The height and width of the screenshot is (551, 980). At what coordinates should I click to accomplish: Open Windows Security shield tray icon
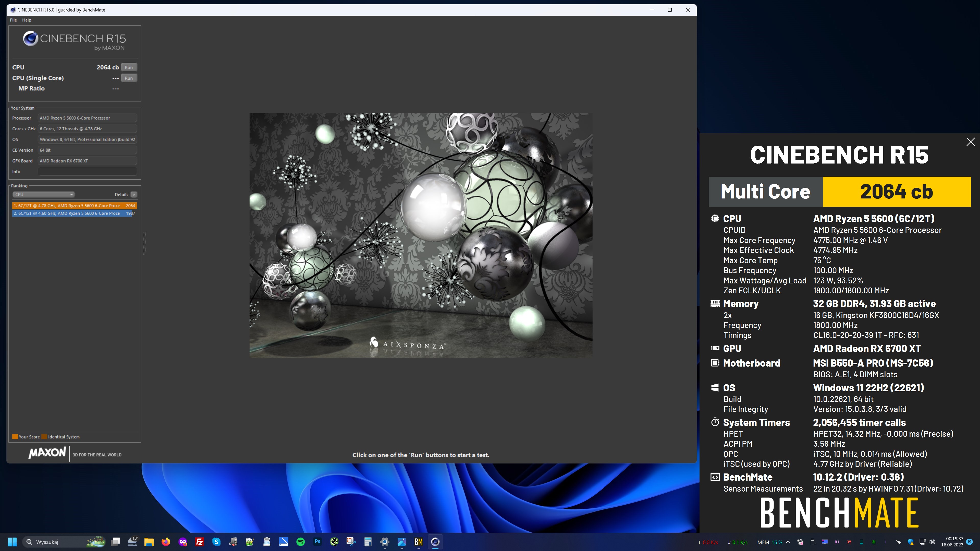pos(910,542)
